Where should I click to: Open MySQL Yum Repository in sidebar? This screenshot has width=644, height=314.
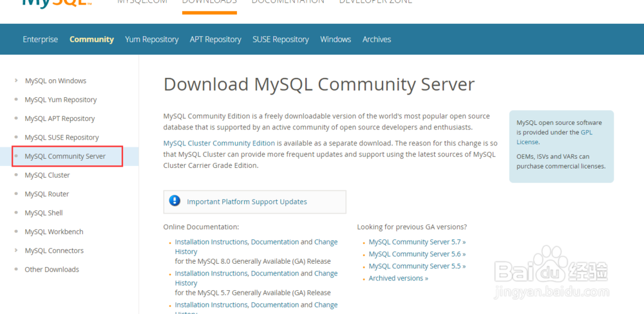coord(61,100)
